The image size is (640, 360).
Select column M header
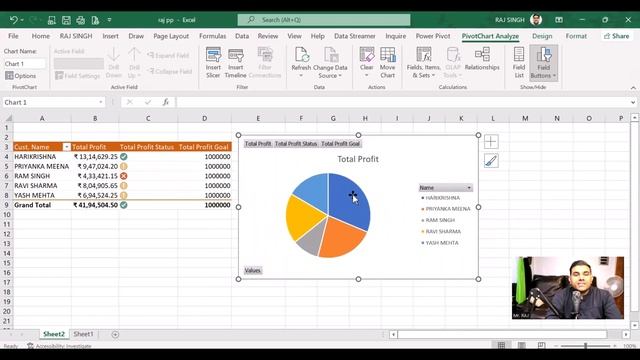525,118
